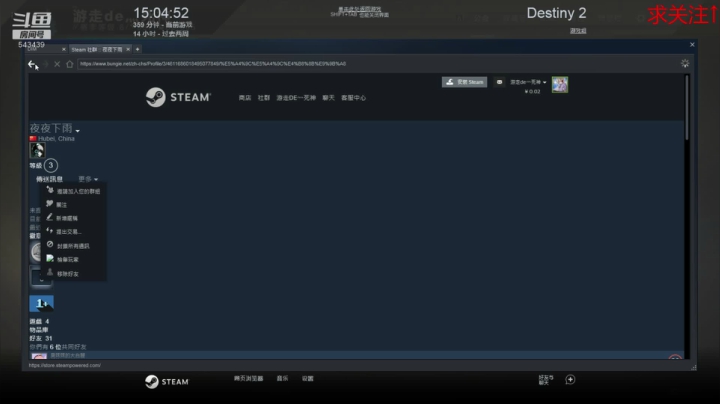720x404 pixels.
Task: Click the browser URL address field
Action: 376,64
